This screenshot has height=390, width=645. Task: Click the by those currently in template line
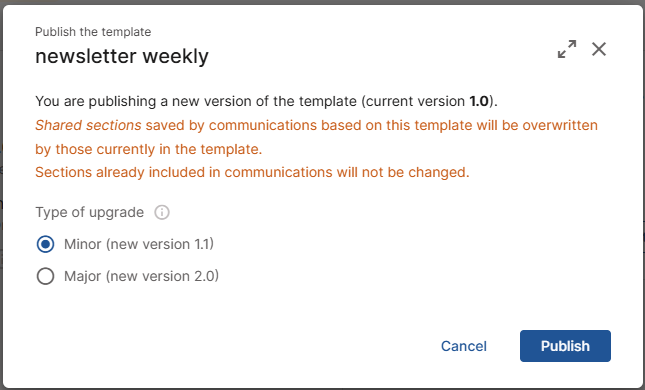coord(148,149)
